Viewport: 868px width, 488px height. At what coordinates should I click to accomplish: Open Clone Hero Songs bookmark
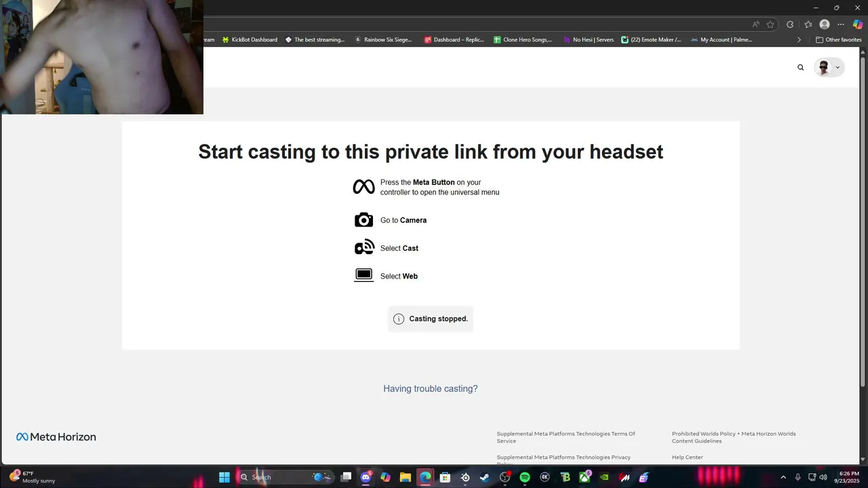pyautogui.click(x=523, y=39)
